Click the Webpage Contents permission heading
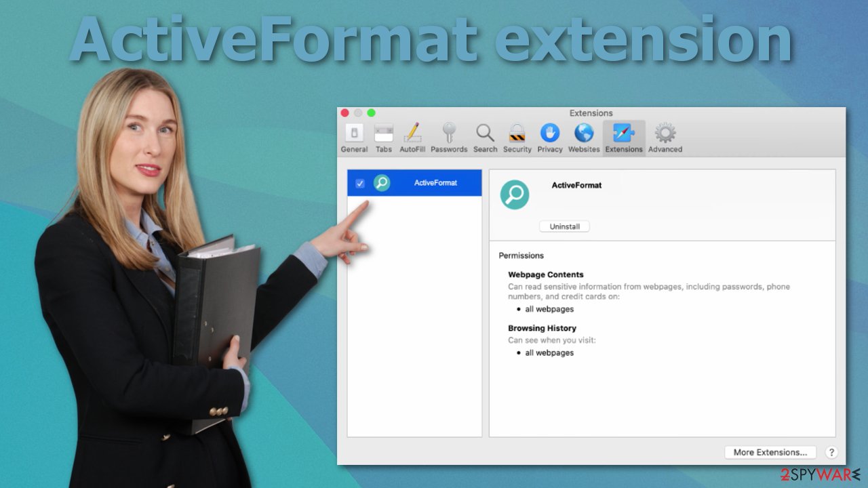Viewport: 868px width, 488px height. click(x=546, y=274)
